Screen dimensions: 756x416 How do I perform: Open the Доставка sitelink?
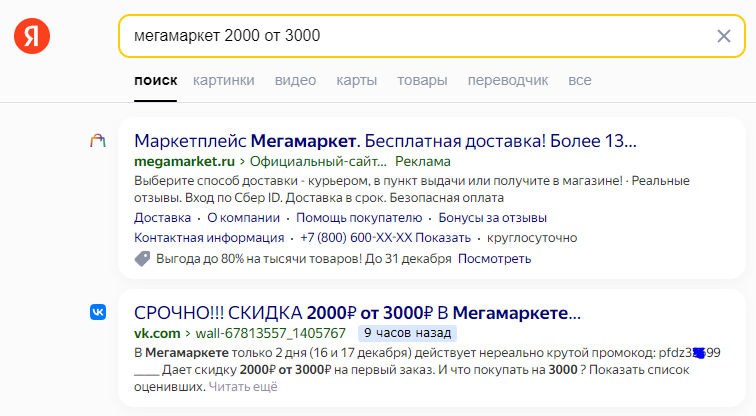click(x=162, y=218)
